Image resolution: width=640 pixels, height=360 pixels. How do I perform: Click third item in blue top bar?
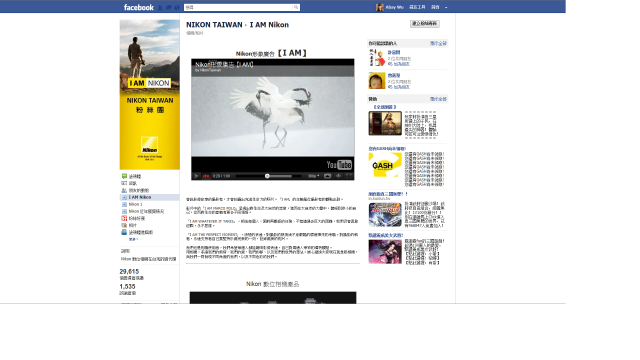tap(436, 7)
